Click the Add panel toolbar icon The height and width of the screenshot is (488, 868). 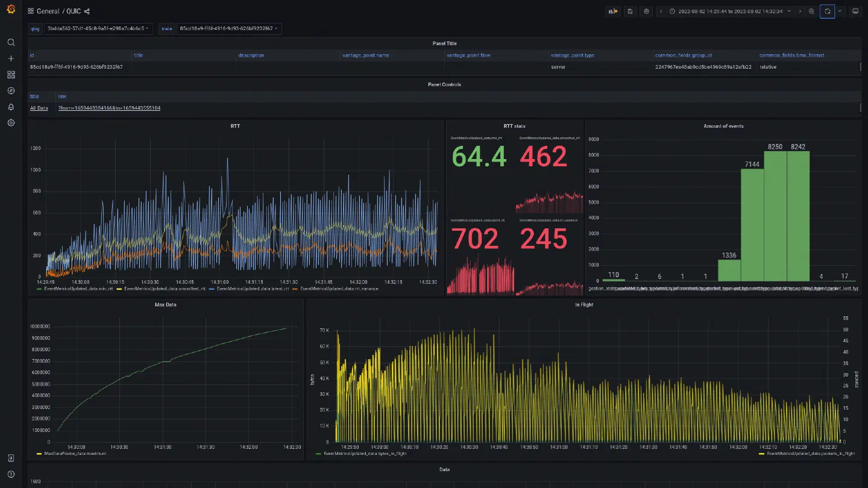pyautogui.click(x=613, y=11)
